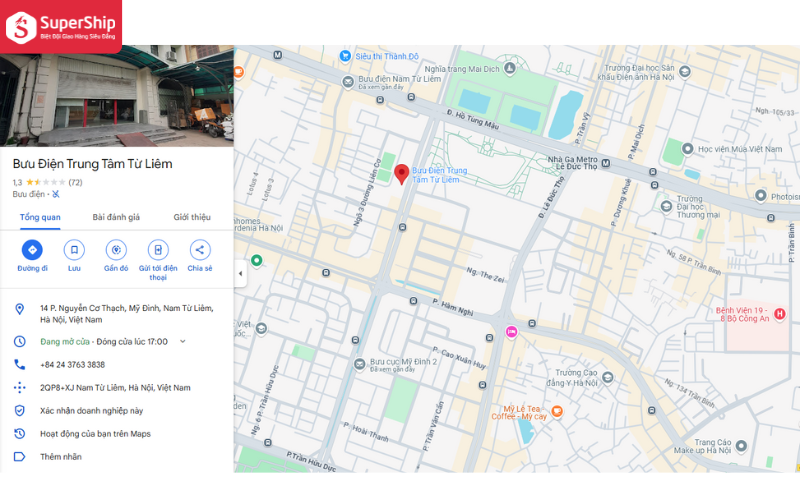This screenshot has height=500, width=800.
Task: Click the Trường Cao đẳng Y Hà Nội marker
Action: (607, 377)
